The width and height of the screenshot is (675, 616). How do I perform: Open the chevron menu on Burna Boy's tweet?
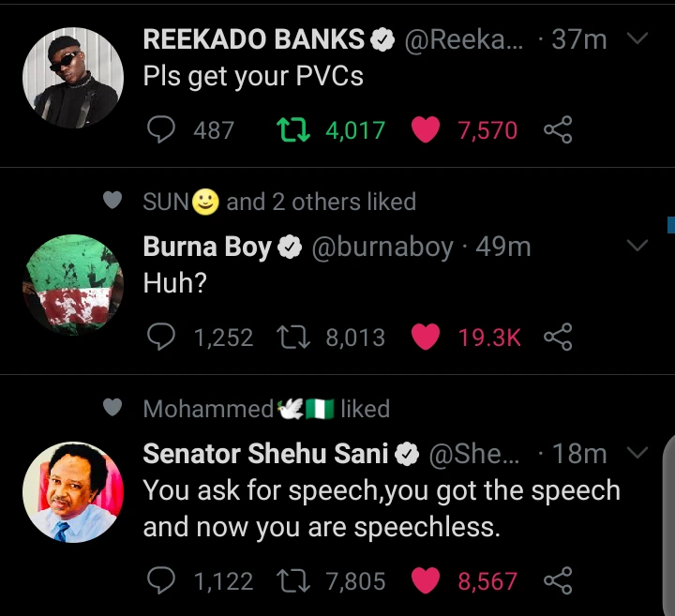point(637,247)
